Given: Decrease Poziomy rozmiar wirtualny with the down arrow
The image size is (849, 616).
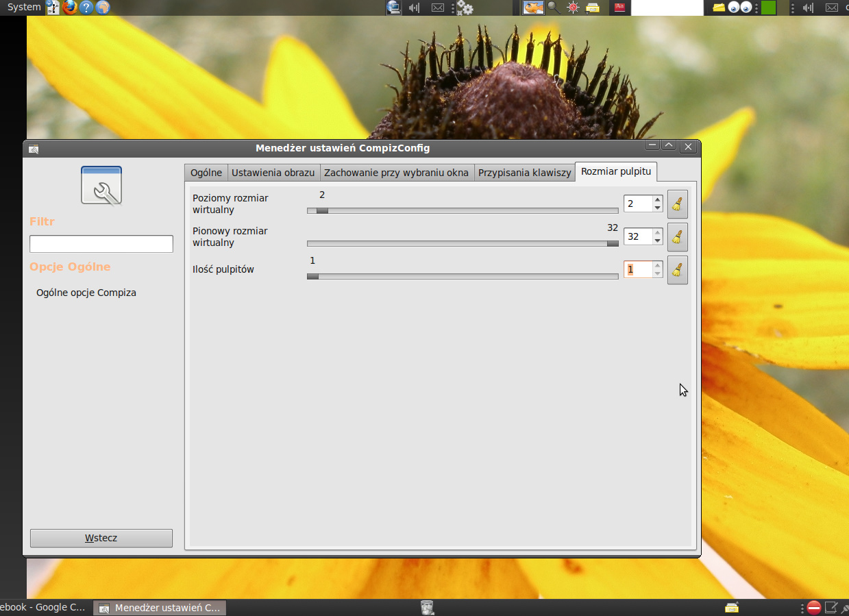Looking at the screenshot, I should 658,208.
